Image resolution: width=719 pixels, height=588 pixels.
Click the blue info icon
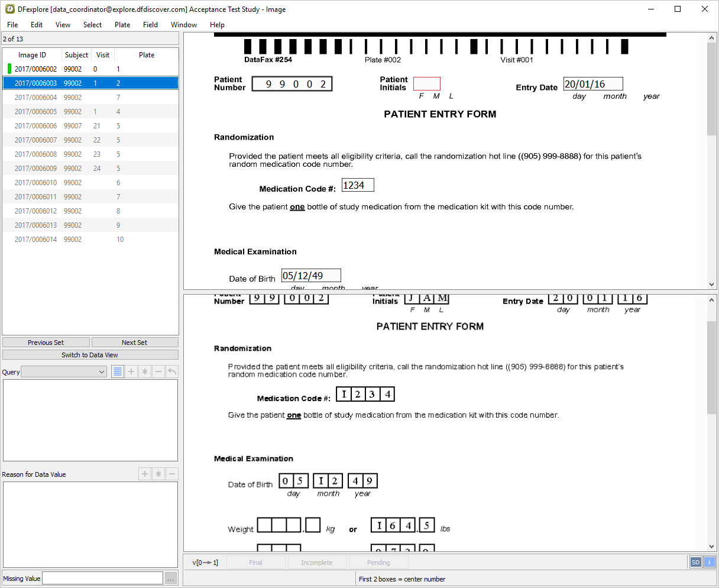[709, 562]
